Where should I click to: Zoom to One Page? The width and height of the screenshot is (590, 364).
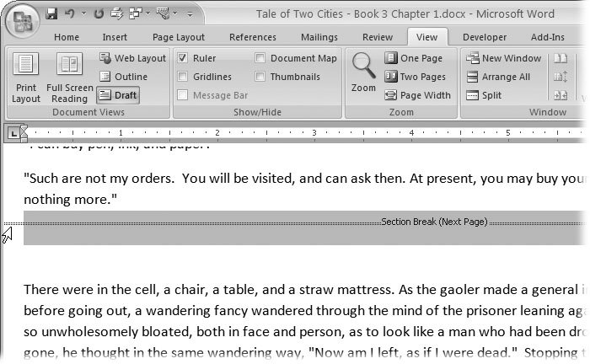pos(414,58)
